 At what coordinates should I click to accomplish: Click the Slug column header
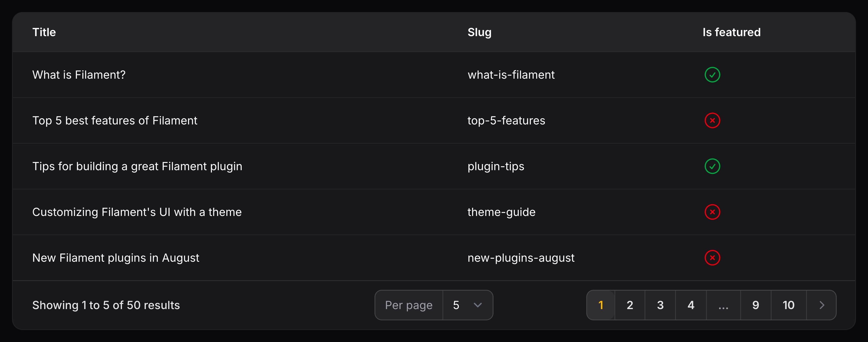point(479,32)
